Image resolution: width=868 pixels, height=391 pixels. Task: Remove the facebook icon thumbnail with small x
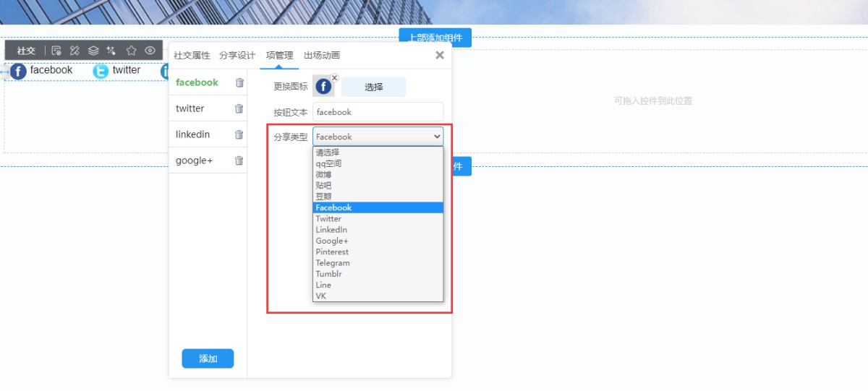tap(334, 77)
